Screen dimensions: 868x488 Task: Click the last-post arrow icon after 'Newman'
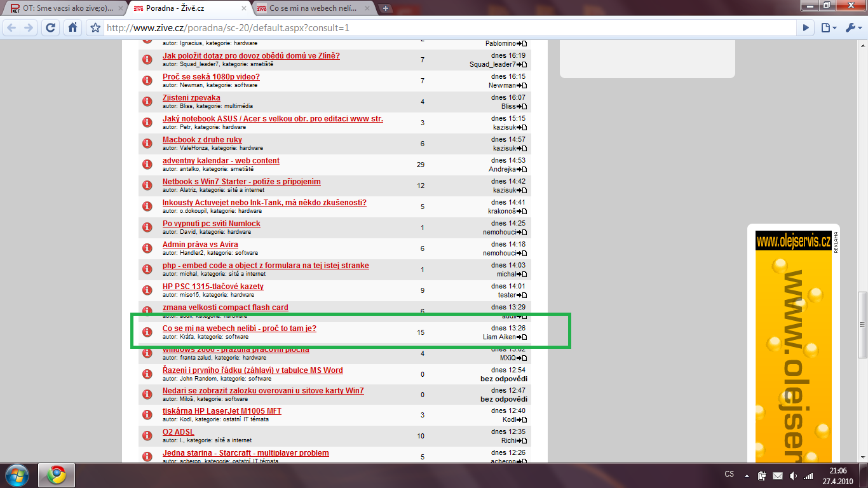point(522,85)
